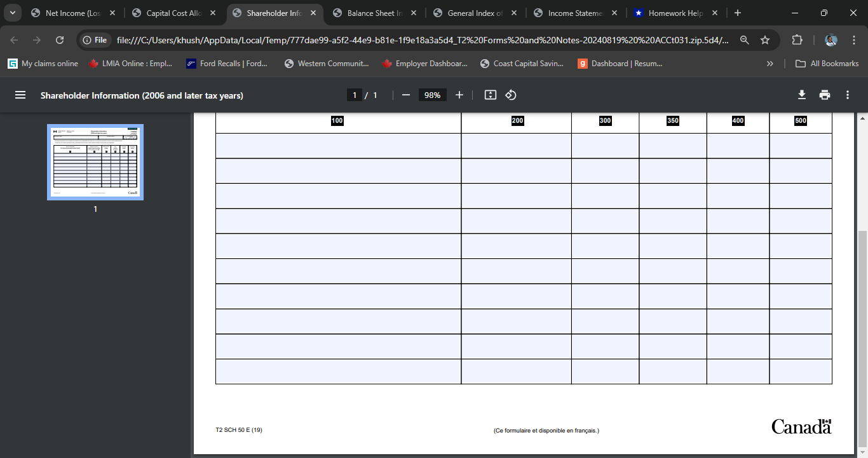Click the browser forward arrow

[37, 40]
